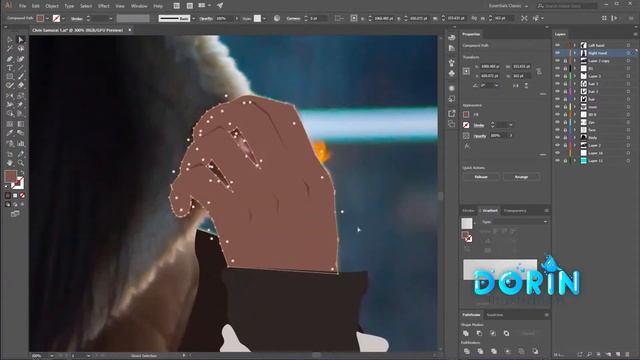Choose the Shape Builder tool

click(10, 114)
